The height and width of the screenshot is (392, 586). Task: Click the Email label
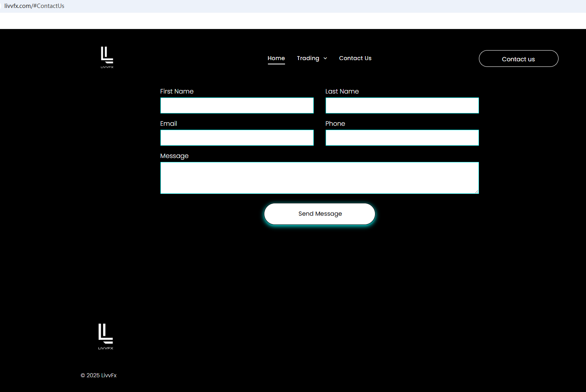coord(169,123)
